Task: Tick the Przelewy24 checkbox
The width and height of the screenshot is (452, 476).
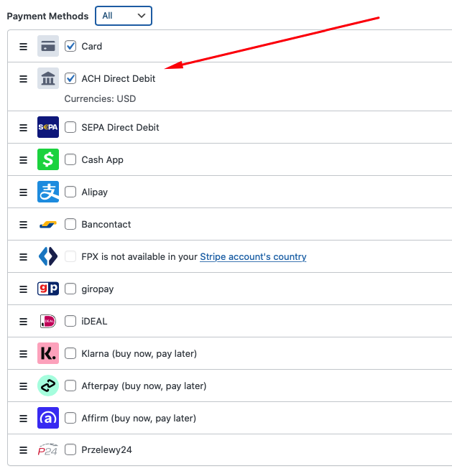Action: tap(70, 450)
